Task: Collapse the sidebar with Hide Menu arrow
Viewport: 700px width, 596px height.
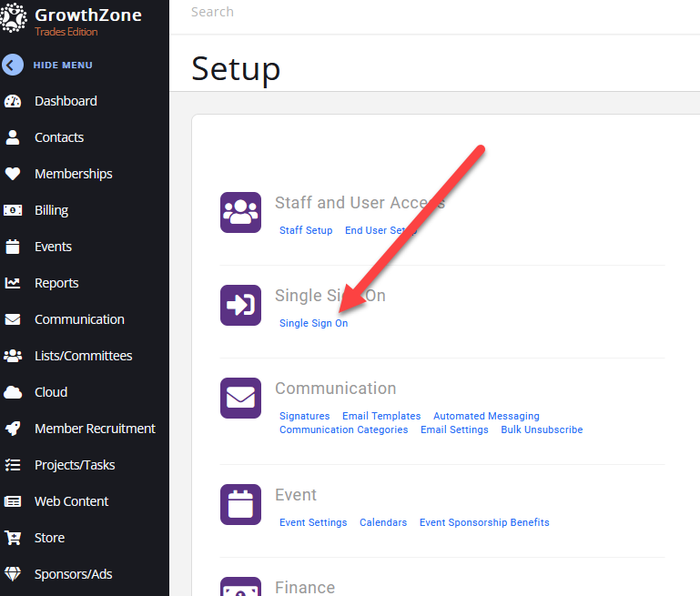Action: pyautogui.click(x=13, y=66)
